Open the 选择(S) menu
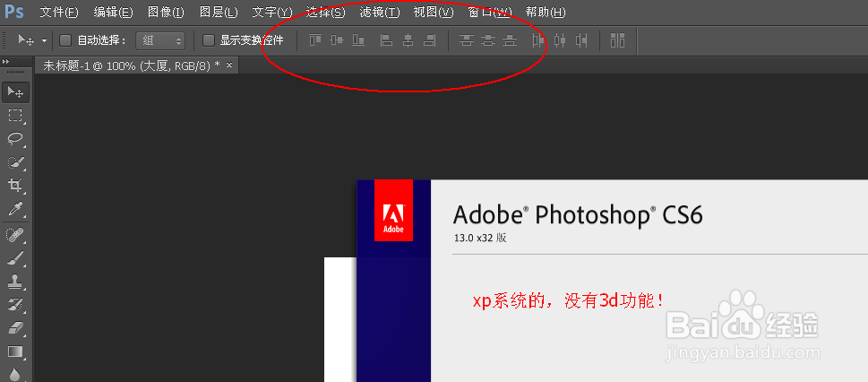The height and width of the screenshot is (382, 868). coord(325,12)
